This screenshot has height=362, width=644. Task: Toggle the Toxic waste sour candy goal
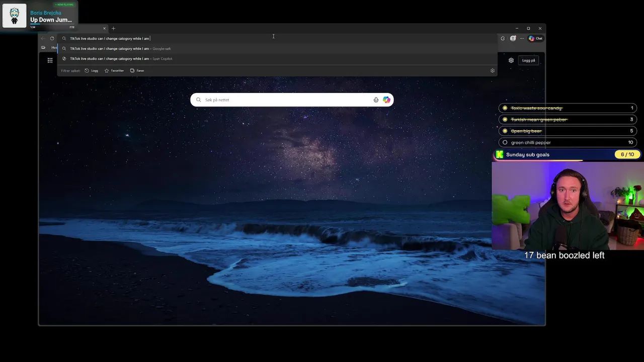click(505, 108)
